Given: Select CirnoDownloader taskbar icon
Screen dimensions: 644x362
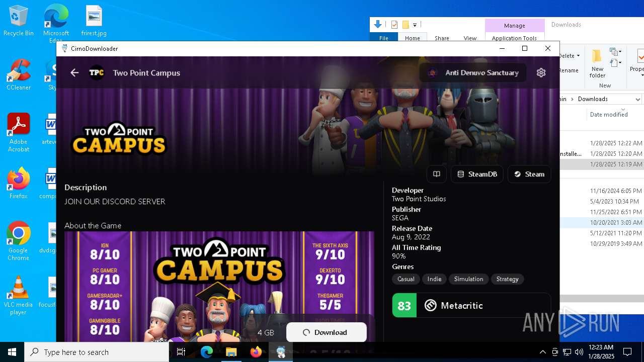Looking at the screenshot, I should (281, 352).
